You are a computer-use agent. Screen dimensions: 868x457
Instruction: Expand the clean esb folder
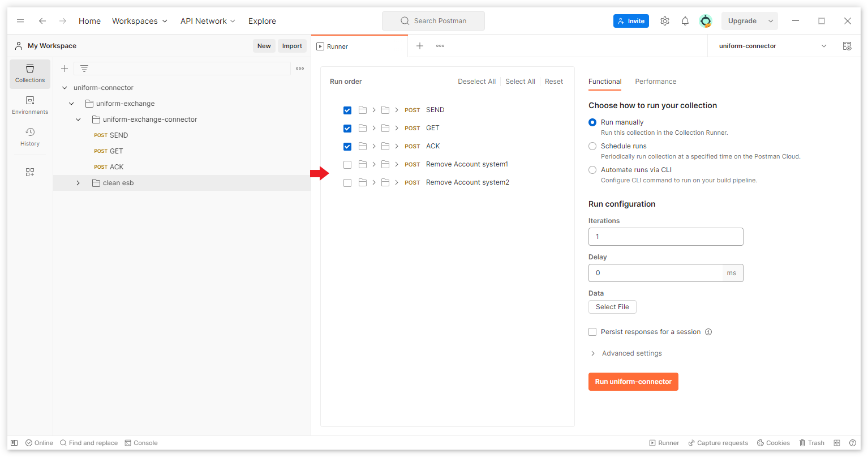[78, 183]
